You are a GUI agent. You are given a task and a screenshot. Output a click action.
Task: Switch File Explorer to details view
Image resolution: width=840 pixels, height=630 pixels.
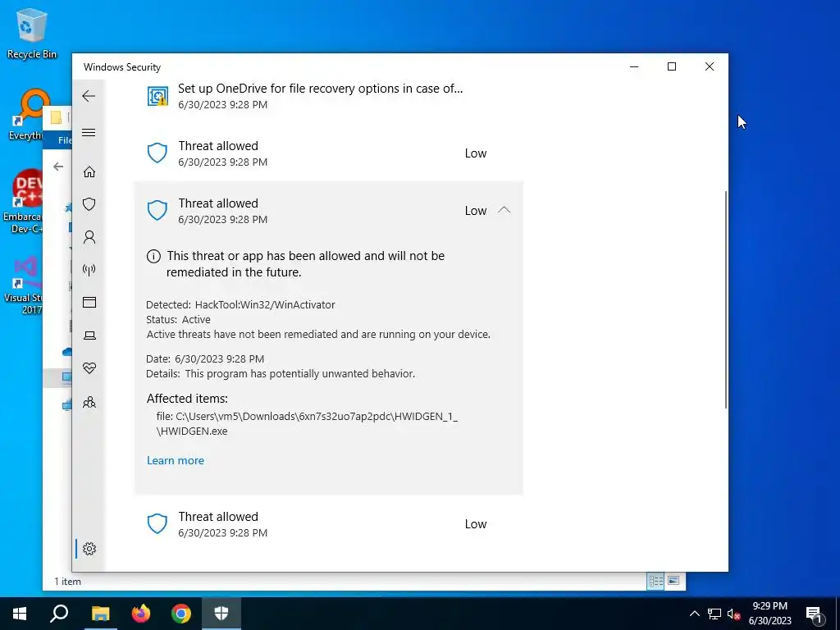pyautogui.click(x=655, y=581)
